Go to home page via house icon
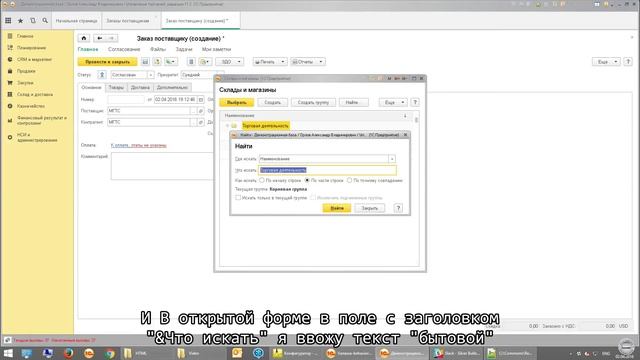The height and width of the screenshot is (360, 640). click(84, 38)
